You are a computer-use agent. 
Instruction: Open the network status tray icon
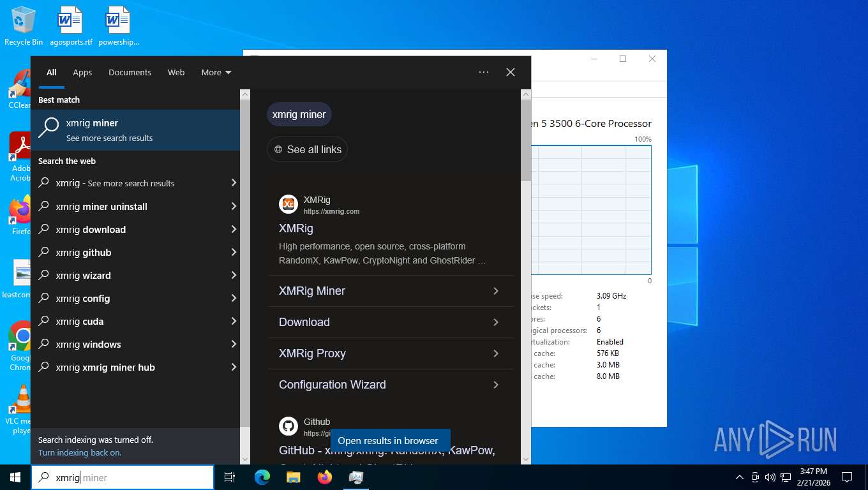[x=786, y=477]
